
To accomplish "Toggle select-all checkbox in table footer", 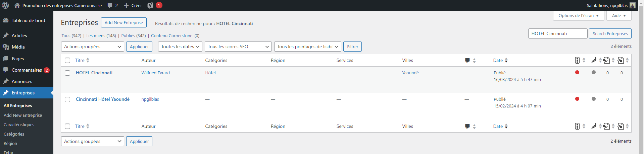I will [x=67, y=126].
